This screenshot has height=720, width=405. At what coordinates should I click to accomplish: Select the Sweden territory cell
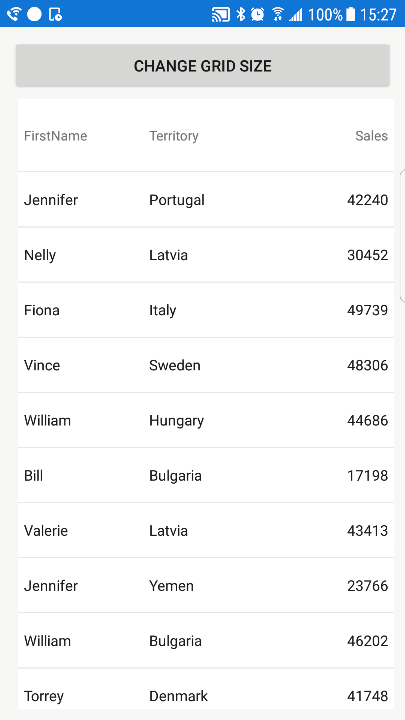(x=175, y=365)
